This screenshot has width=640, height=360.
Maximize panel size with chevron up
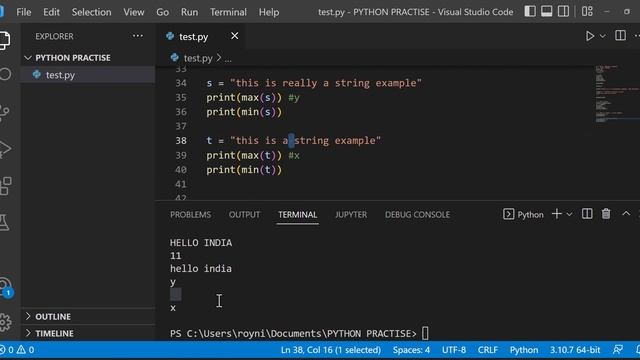coord(626,214)
